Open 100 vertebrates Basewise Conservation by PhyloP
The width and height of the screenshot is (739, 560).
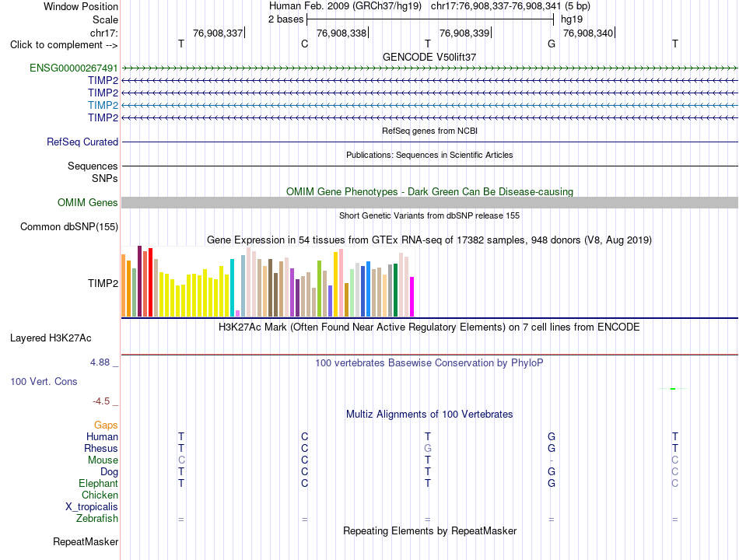429,363
